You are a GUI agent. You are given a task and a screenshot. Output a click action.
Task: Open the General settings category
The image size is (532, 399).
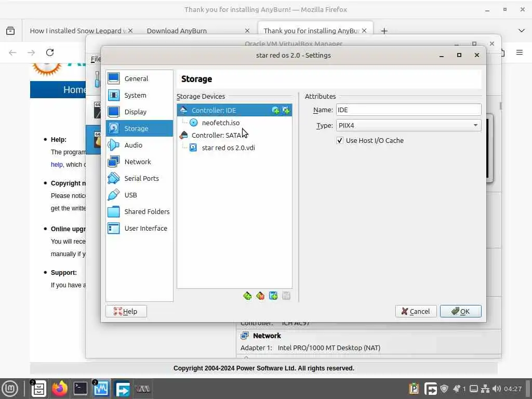click(139, 79)
